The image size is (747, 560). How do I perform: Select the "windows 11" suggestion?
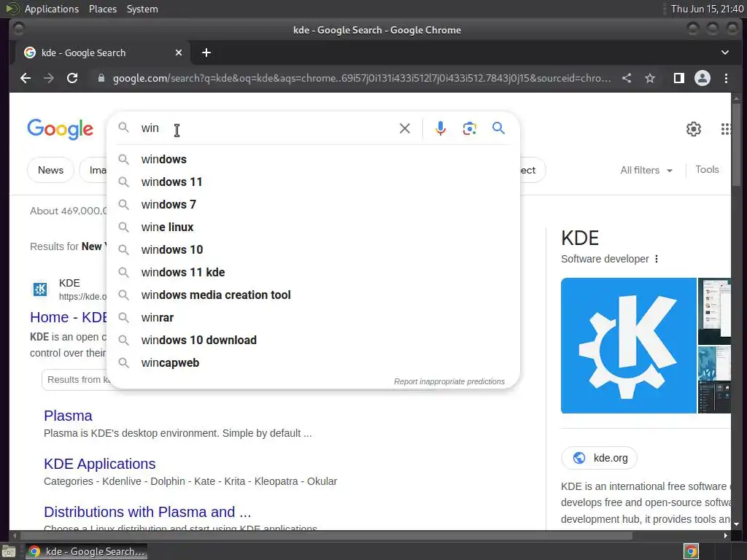(313, 182)
